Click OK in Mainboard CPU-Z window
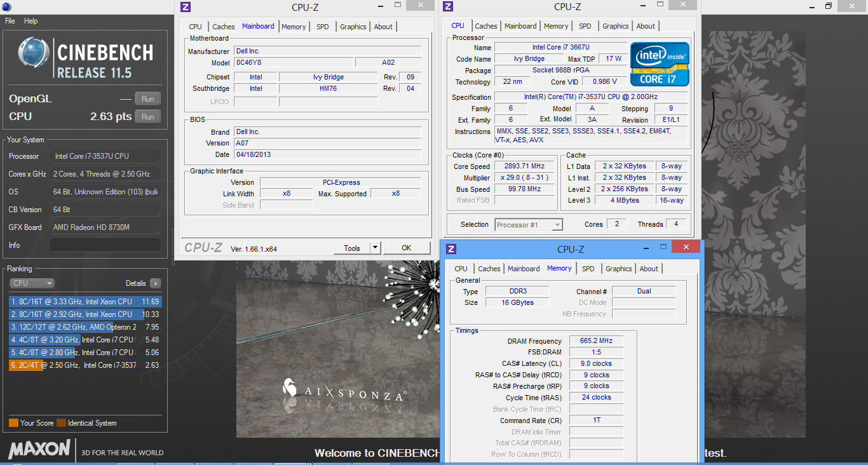Viewport: 868px width, 465px height. click(x=407, y=248)
